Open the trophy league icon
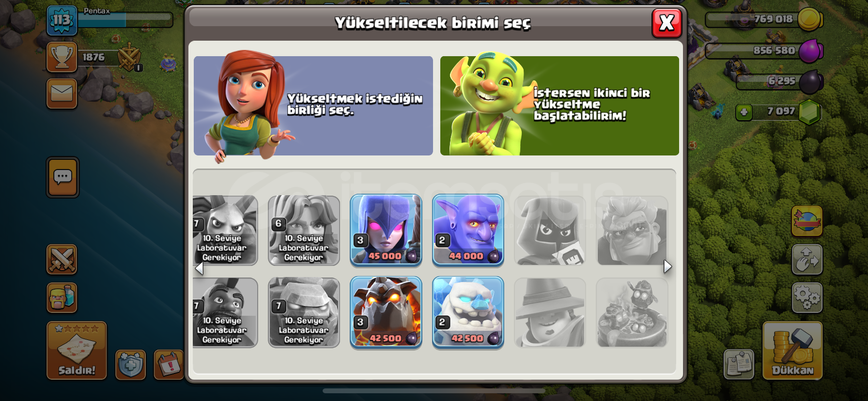 [62, 57]
